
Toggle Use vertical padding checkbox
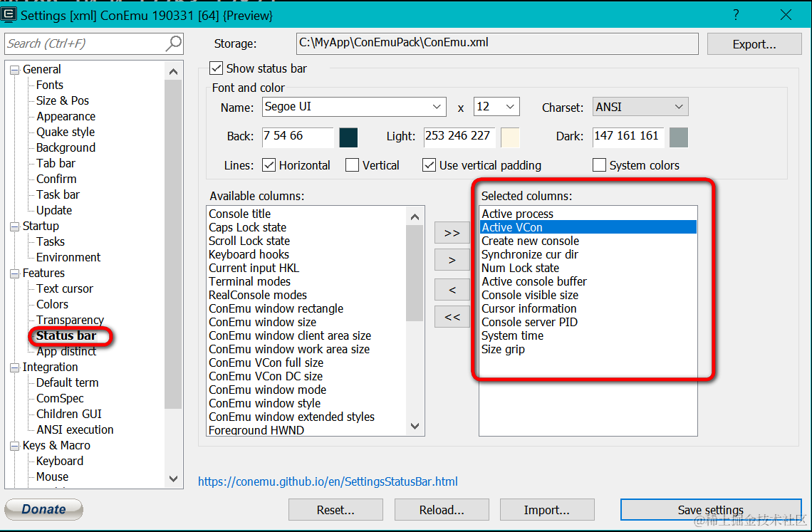coord(429,165)
